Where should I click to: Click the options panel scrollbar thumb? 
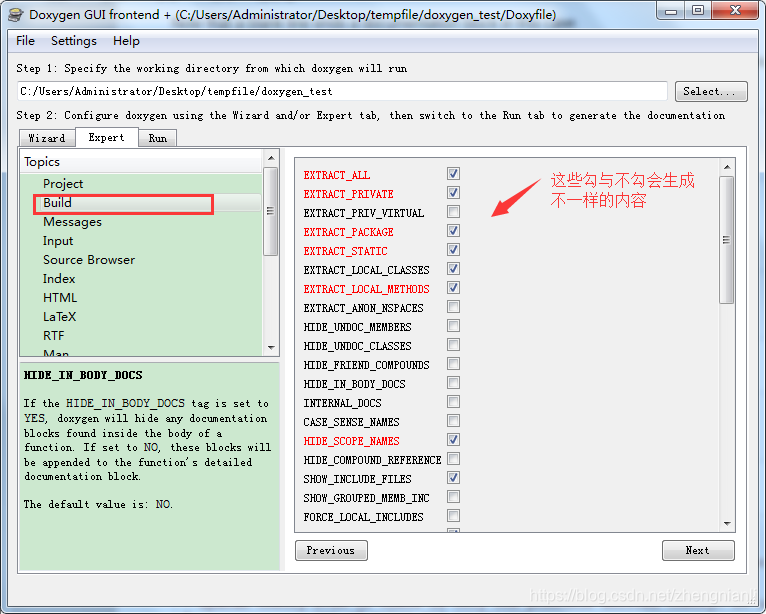tap(726, 240)
